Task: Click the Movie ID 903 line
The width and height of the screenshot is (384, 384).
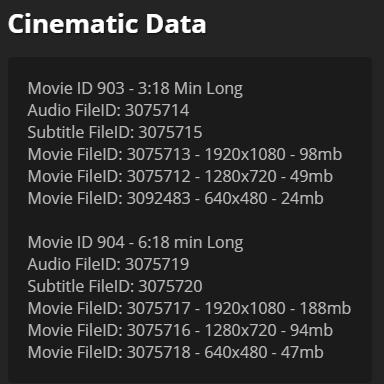Action: (x=135, y=89)
